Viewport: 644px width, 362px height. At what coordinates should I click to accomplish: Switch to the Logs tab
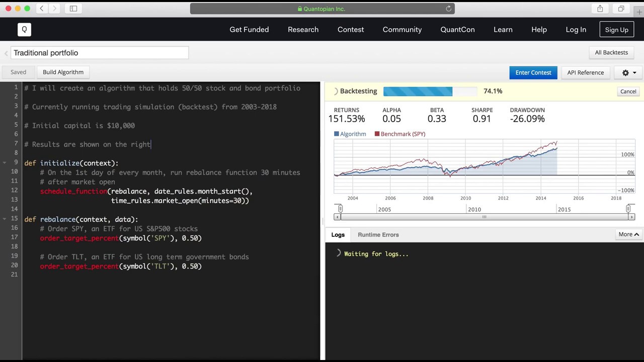point(338,235)
